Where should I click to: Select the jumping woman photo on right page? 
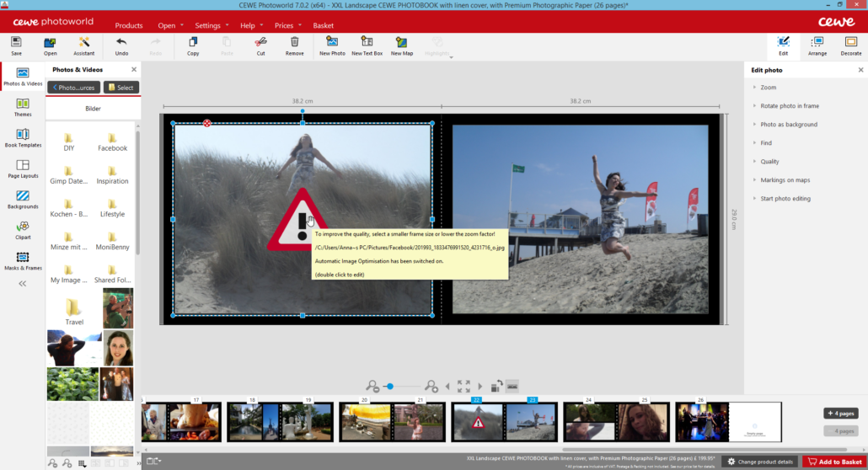(x=580, y=219)
